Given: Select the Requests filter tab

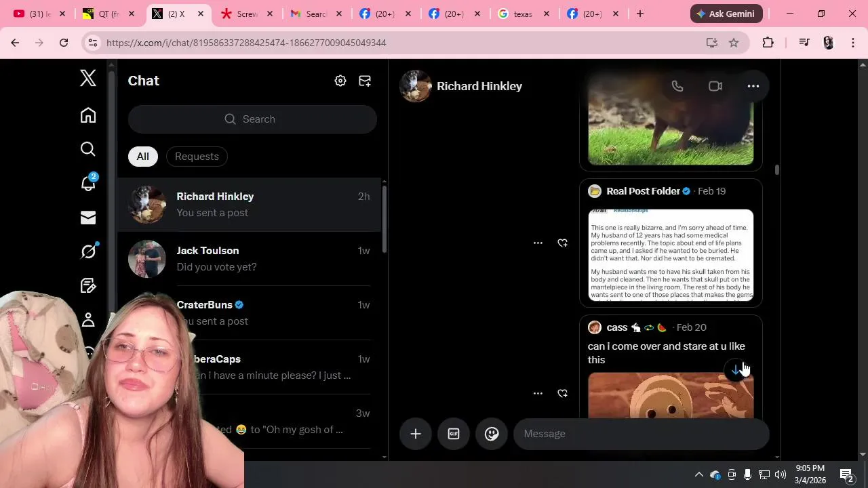Looking at the screenshot, I should pyautogui.click(x=197, y=157).
